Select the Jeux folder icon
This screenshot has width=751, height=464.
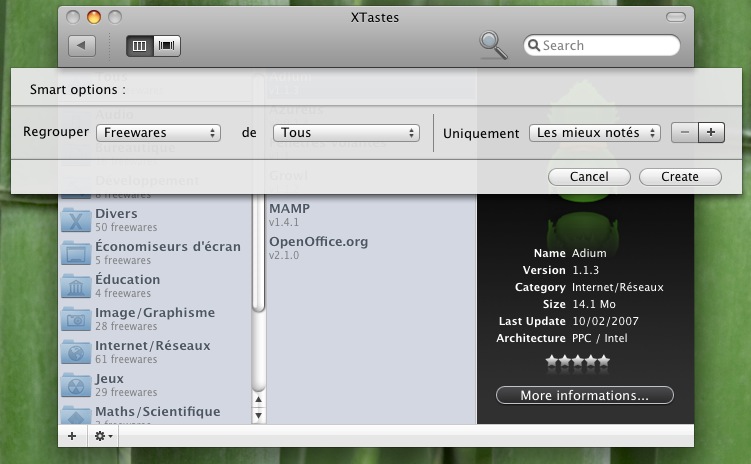pos(76,385)
